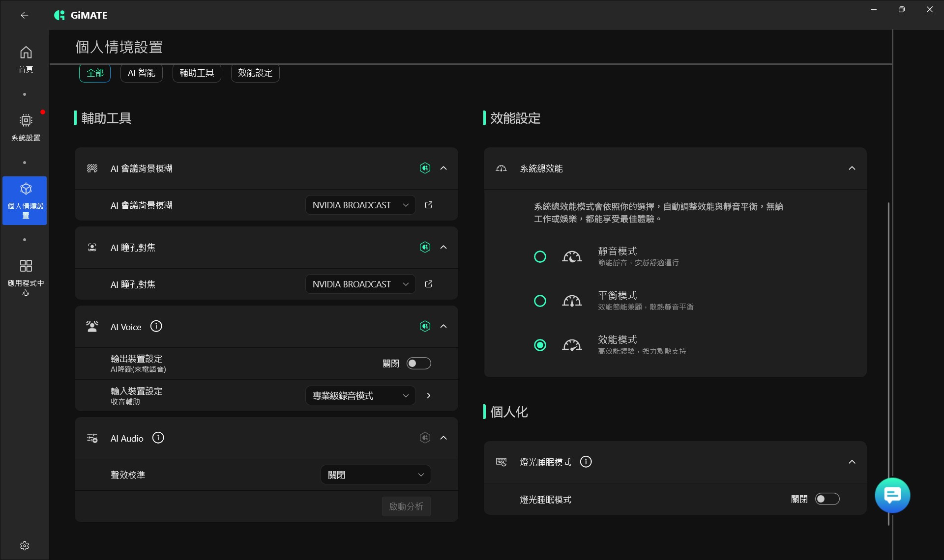Image resolution: width=944 pixels, height=560 pixels.
Task: Click the 聲效校準 label
Action: tap(128, 475)
